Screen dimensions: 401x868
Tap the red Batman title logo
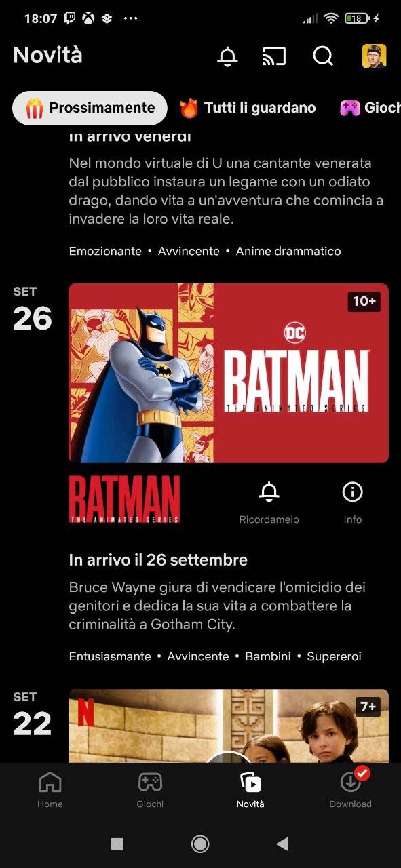pyautogui.click(x=124, y=499)
